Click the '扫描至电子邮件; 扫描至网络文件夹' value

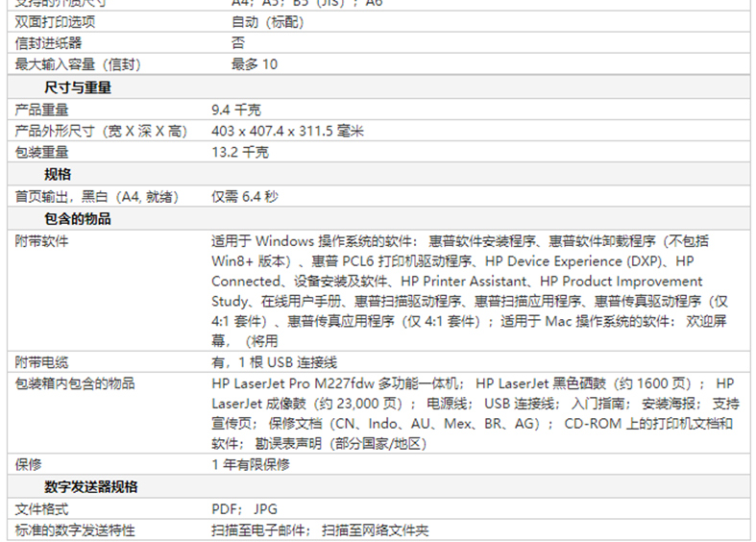[x=320, y=530]
